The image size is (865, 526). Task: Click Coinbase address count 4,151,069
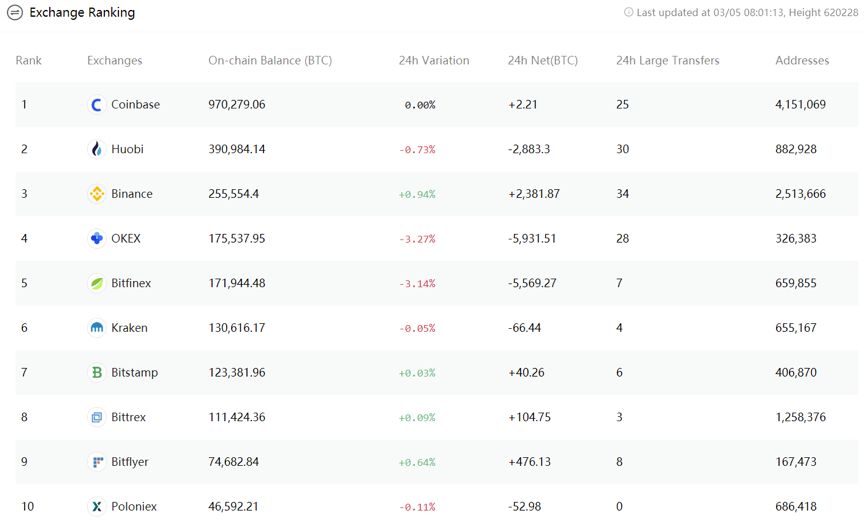coord(800,104)
